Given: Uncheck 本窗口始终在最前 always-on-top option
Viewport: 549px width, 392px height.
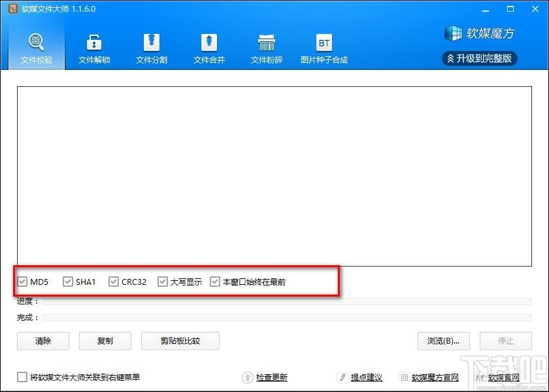Looking at the screenshot, I should coord(215,282).
